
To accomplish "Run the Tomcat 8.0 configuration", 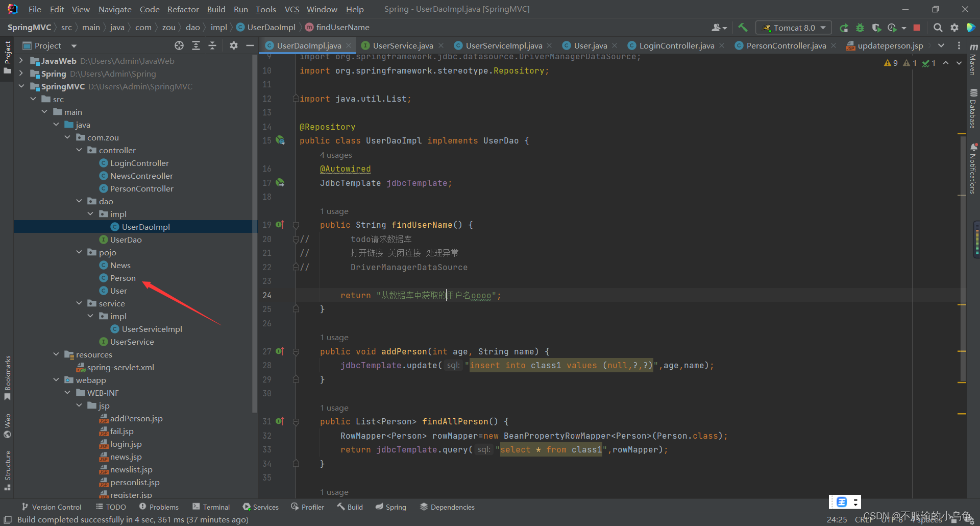I will pos(844,27).
